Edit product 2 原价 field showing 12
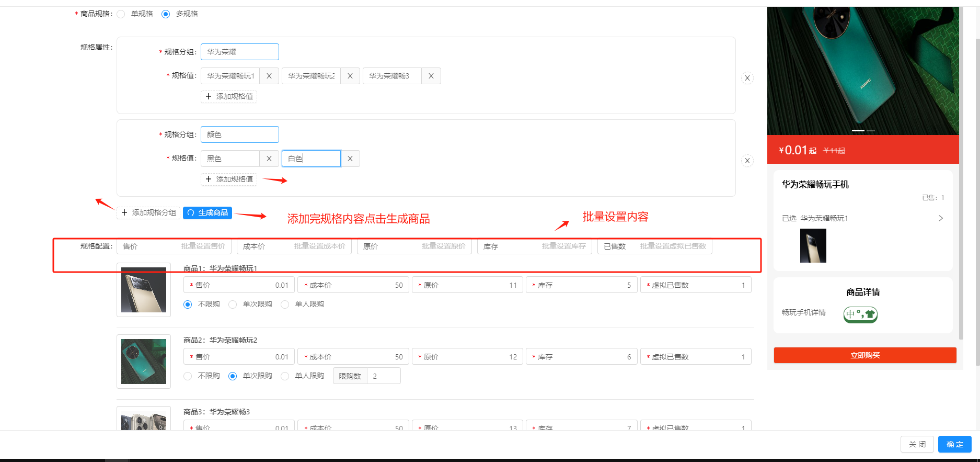 point(467,357)
